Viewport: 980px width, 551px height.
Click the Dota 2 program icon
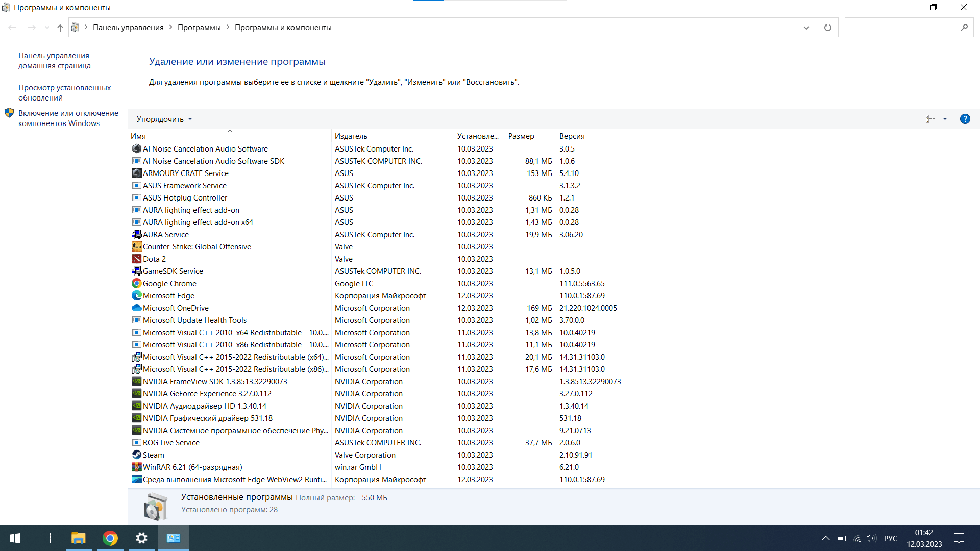point(136,259)
